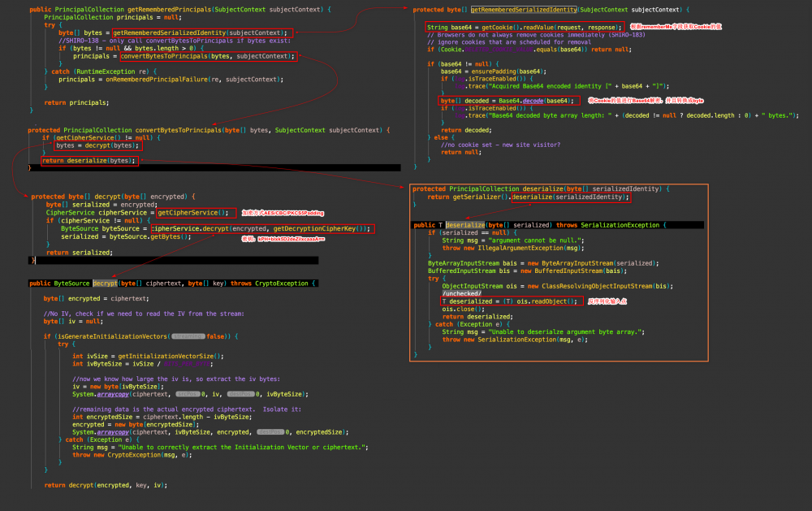Image resolution: width=812 pixels, height=511 pixels.
Task: Click the getRememberedSerializedIdentity method signature at top right
Action: pyautogui.click(x=551, y=9)
